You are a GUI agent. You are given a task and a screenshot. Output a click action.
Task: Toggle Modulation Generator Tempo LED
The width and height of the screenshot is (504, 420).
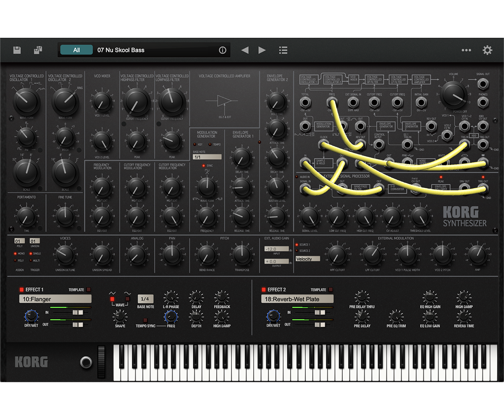click(210, 144)
